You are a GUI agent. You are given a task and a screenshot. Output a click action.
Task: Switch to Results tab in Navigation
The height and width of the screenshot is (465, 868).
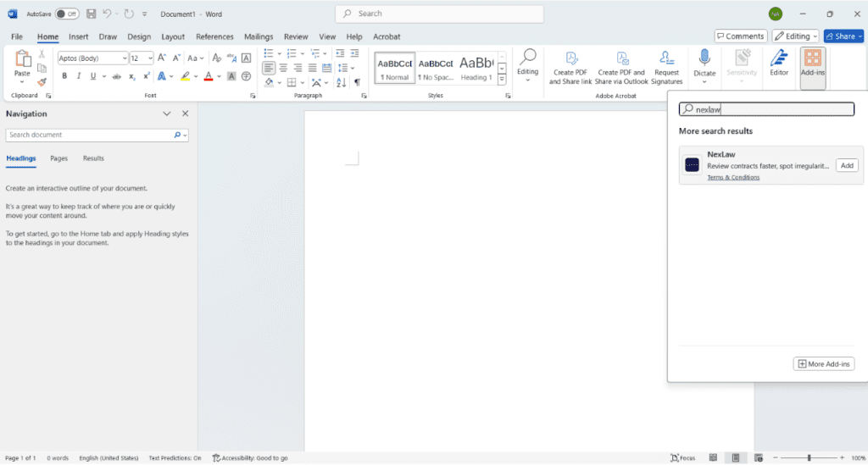pyautogui.click(x=93, y=158)
